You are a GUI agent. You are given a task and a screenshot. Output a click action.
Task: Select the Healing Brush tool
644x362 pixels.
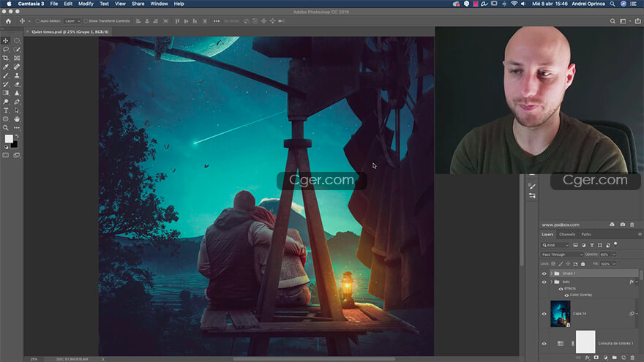17,67
